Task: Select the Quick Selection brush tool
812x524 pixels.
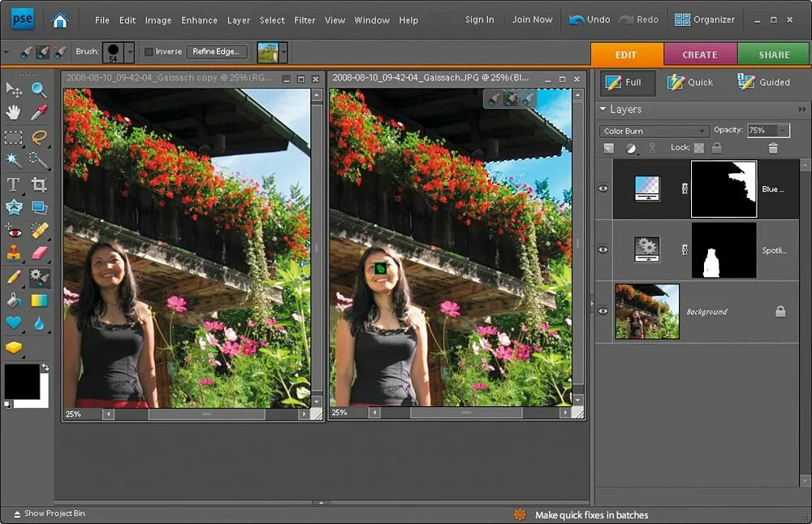Action: (x=39, y=159)
